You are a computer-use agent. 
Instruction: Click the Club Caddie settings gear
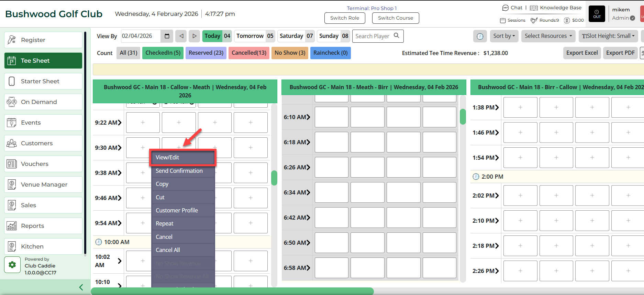pyautogui.click(x=12, y=265)
